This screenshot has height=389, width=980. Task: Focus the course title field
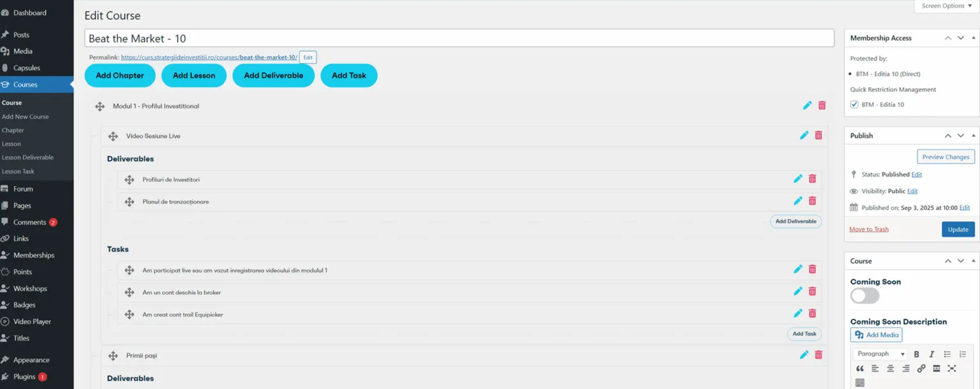pyautogui.click(x=459, y=38)
